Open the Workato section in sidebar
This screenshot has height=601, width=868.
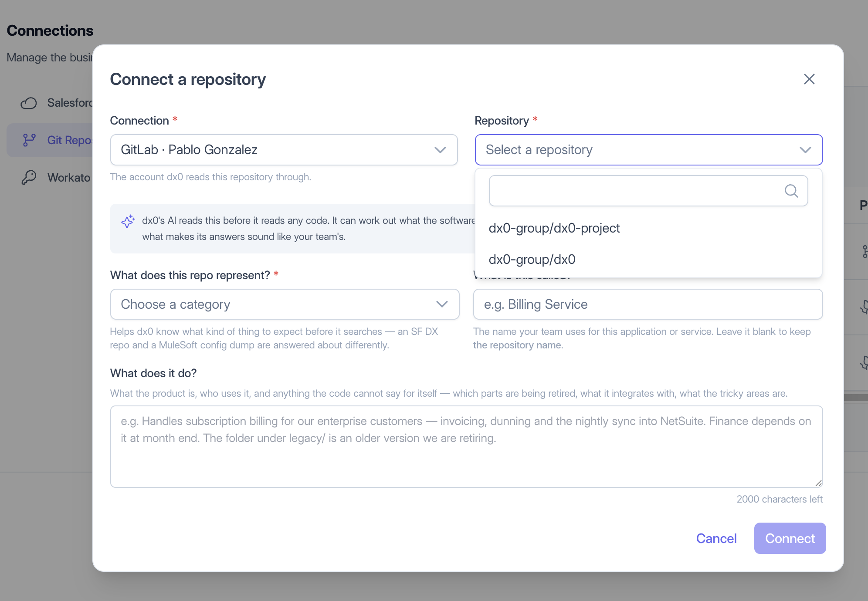(50, 177)
